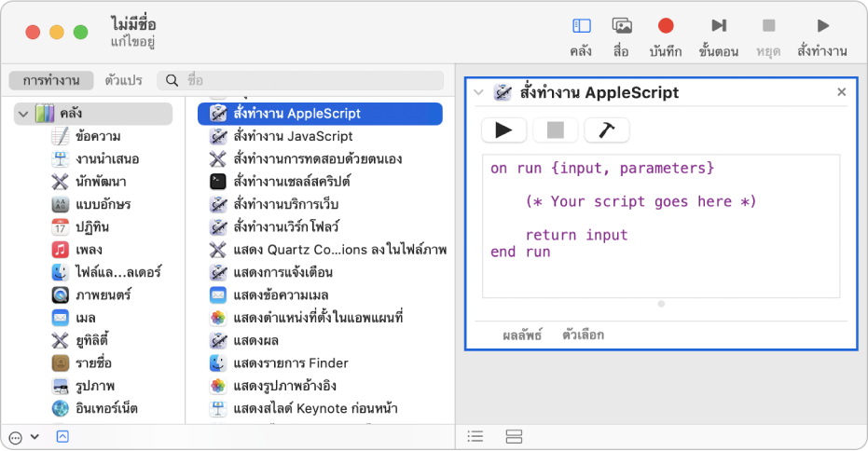The image size is (868, 451).
Task: Collapse the AppleScript action disclosure triangle
Action: tap(478, 92)
